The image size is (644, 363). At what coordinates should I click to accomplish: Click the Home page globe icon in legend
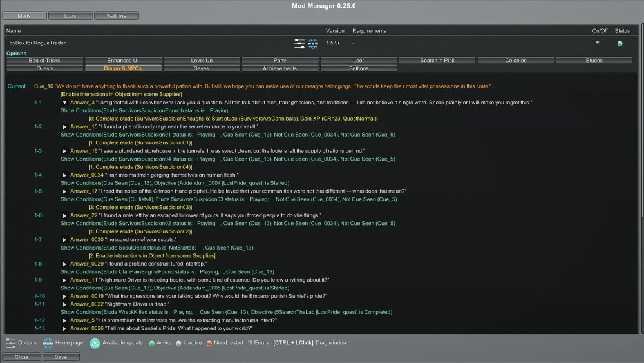tap(48, 343)
